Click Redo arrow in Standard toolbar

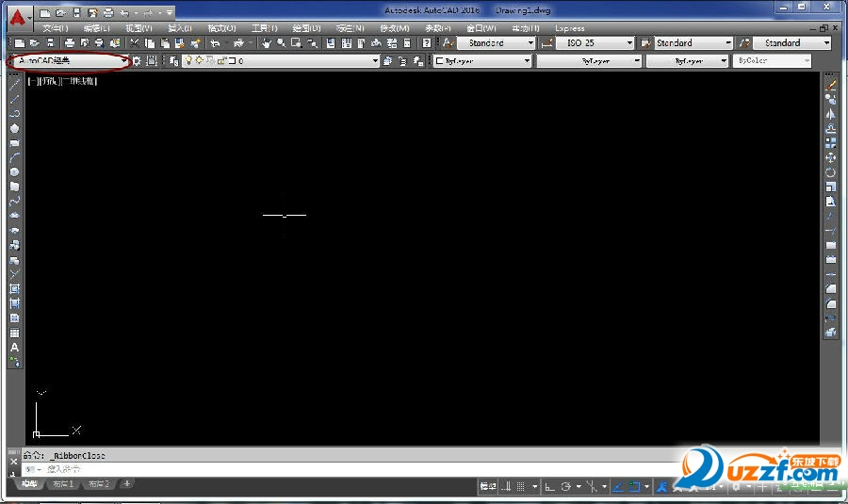coord(238,42)
